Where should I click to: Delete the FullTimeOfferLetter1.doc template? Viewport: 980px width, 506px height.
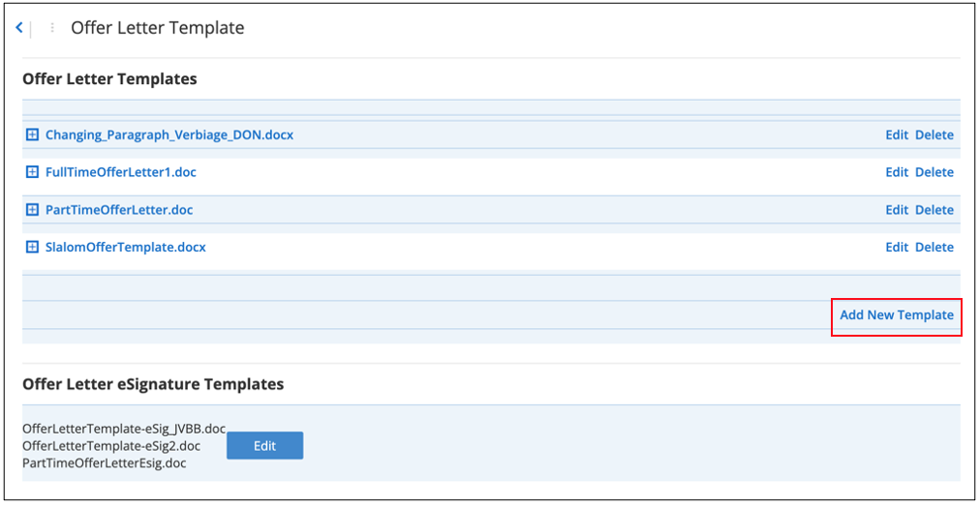tap(934, 172)
